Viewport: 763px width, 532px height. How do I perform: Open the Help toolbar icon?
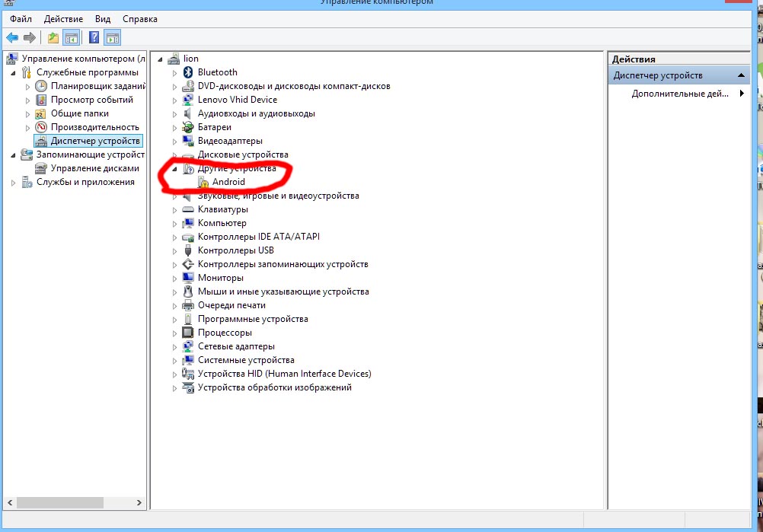tap(94, 37)
